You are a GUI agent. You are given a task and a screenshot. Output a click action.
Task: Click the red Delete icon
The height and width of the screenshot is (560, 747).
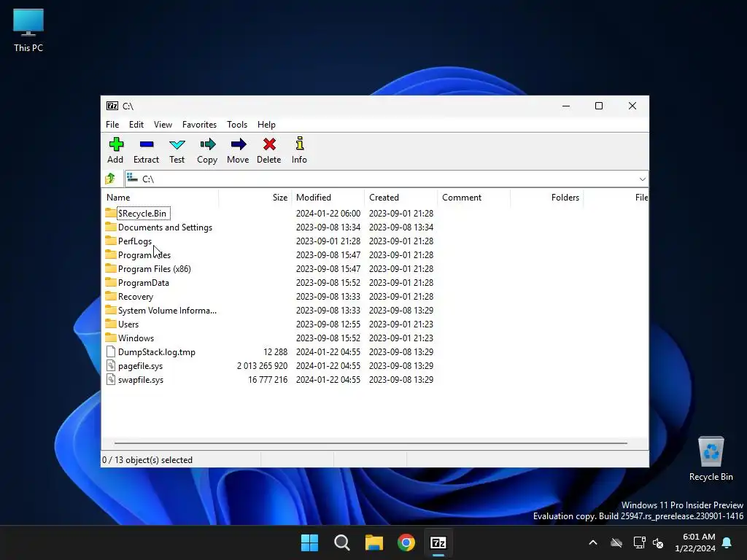click(x=269, y=144)
